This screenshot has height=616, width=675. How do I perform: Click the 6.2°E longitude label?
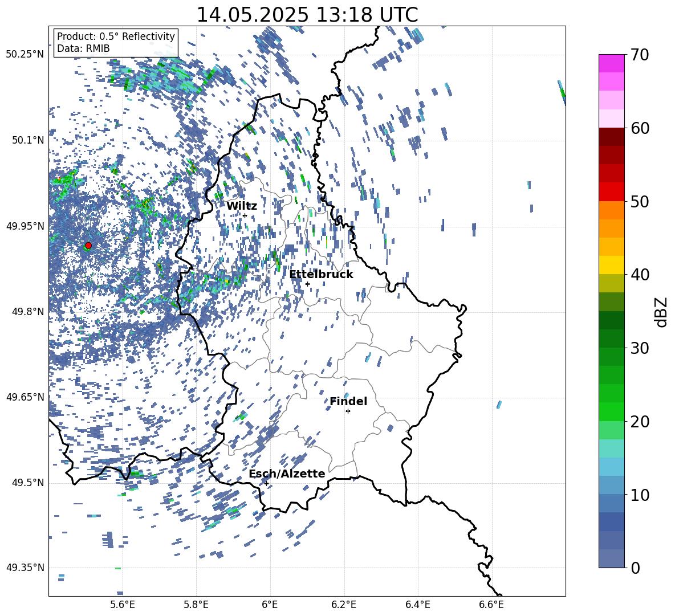[344, 605]
